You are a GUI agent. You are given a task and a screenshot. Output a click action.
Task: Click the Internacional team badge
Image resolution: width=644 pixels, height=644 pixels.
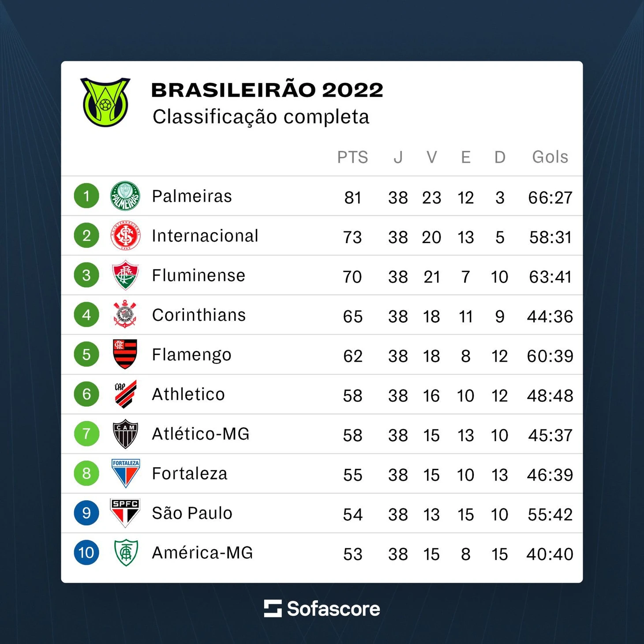click(x=125, y=235)
